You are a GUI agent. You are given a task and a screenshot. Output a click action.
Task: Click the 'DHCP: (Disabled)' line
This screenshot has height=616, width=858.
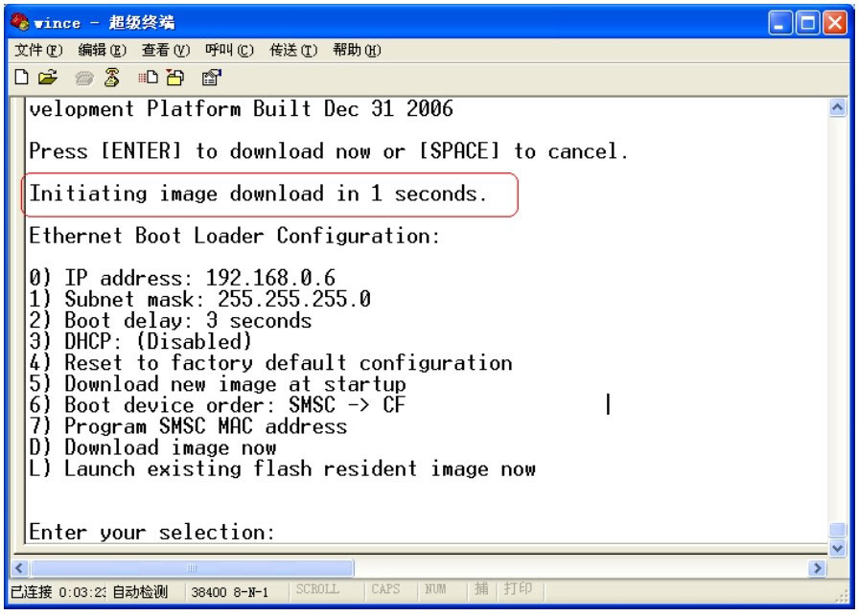tap(141, 342)
